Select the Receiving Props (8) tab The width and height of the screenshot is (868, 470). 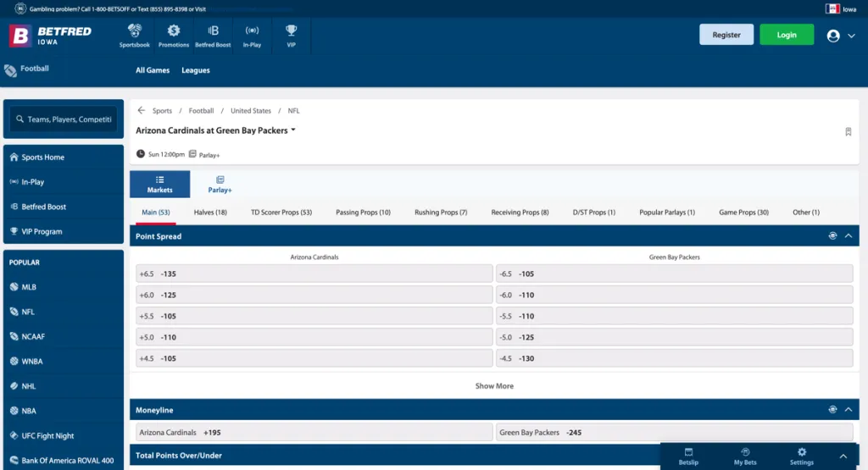(520, 213)
